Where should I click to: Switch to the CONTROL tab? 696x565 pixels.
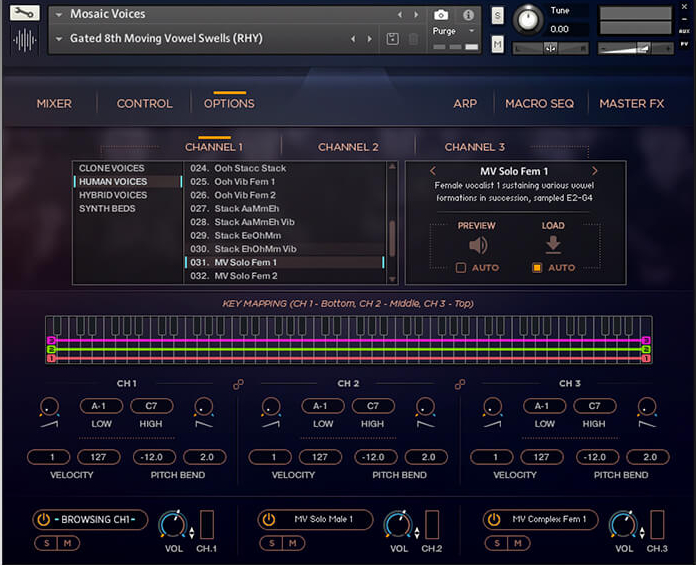(145, 104)
